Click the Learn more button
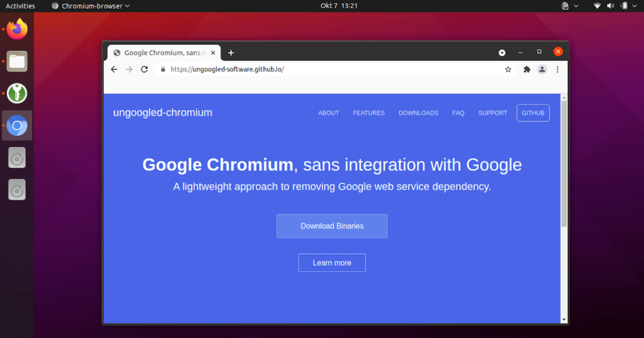Image resolution: width=644 pixels, height=338 pixels. tap(332, 263)
